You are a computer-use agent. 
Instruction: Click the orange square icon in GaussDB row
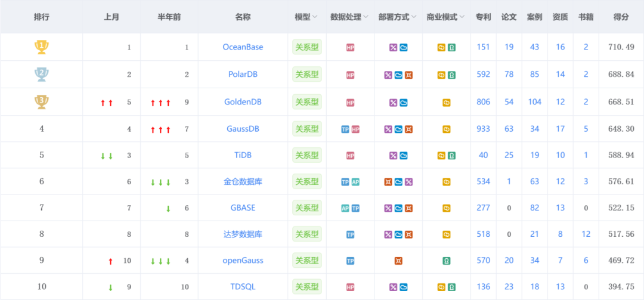point(408,129)
